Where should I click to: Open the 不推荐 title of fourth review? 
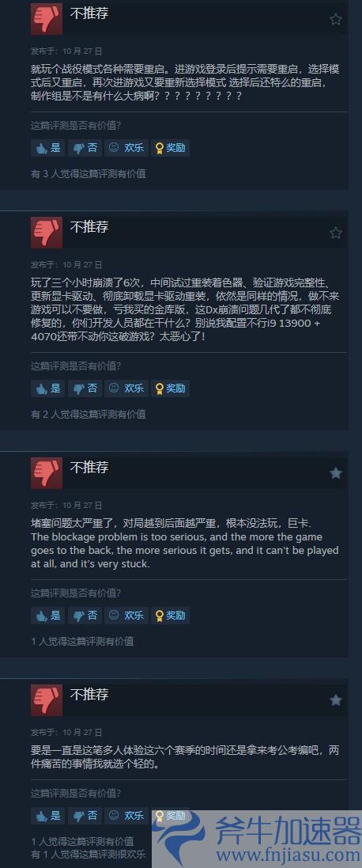pyautogui.click(x=89, y=694)
